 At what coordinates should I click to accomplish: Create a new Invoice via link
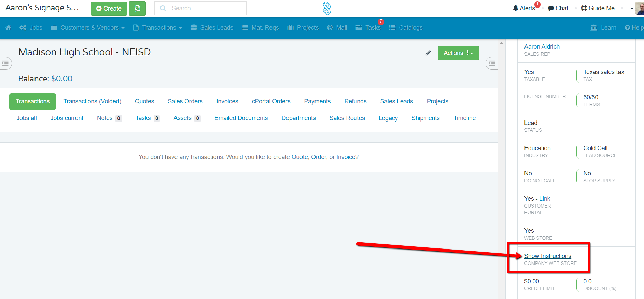coord(346,157)
